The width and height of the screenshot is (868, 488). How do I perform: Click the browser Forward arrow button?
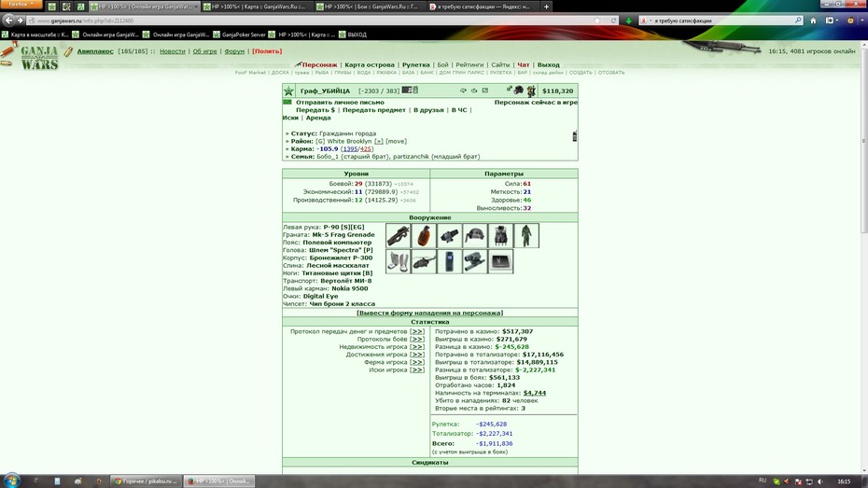pos(21,21)
